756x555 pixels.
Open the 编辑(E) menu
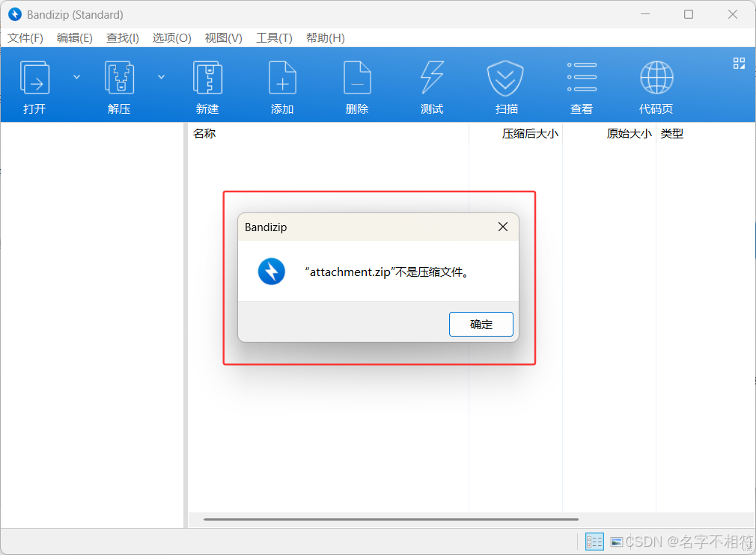75,38
